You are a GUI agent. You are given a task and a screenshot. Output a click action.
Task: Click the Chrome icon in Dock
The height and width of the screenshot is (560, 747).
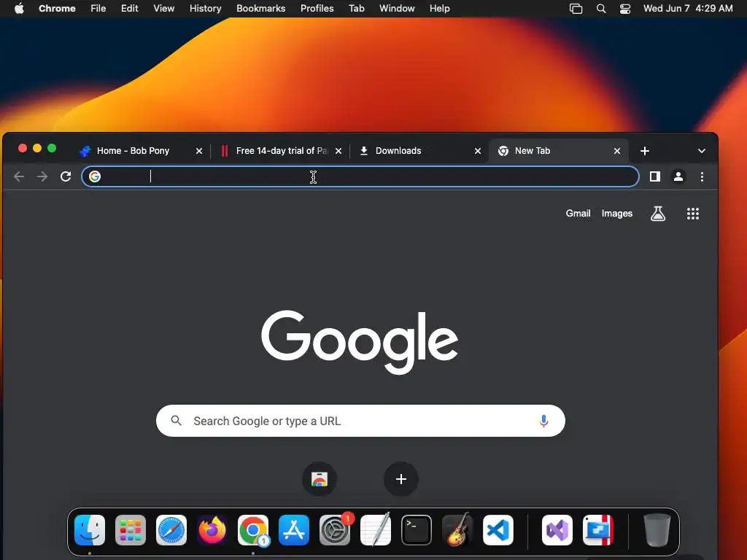[253, 530]
